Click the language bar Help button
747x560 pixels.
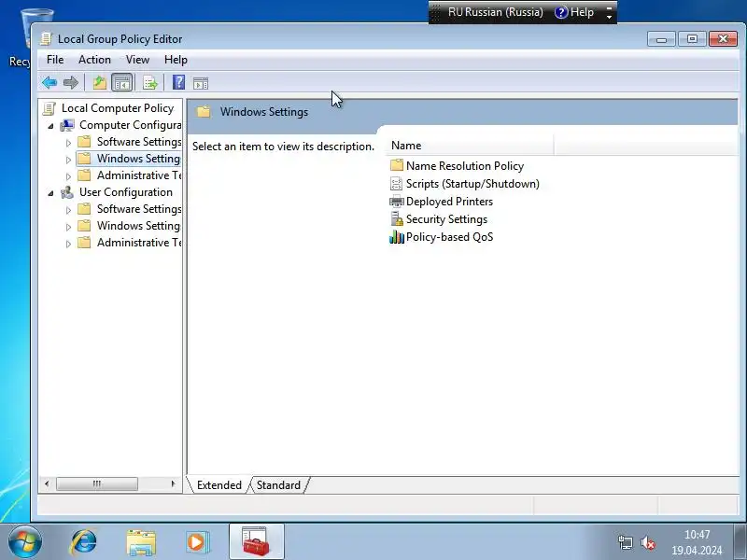click(574, 12)
